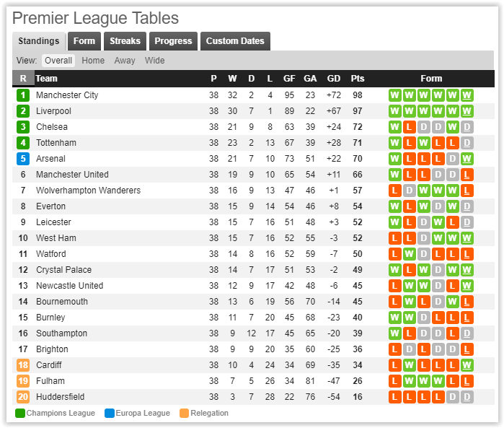Click first form icon in Wolverhampton row
504x428 pixels.
click(394, 191)
